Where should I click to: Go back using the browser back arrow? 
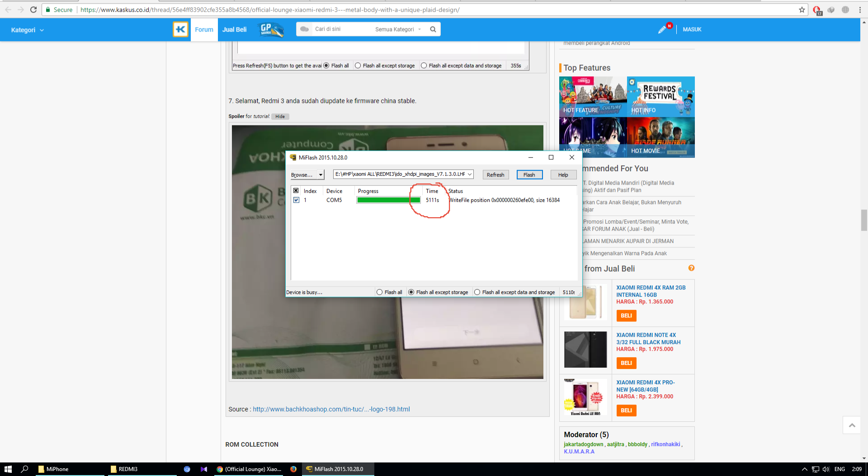point(8,9)
